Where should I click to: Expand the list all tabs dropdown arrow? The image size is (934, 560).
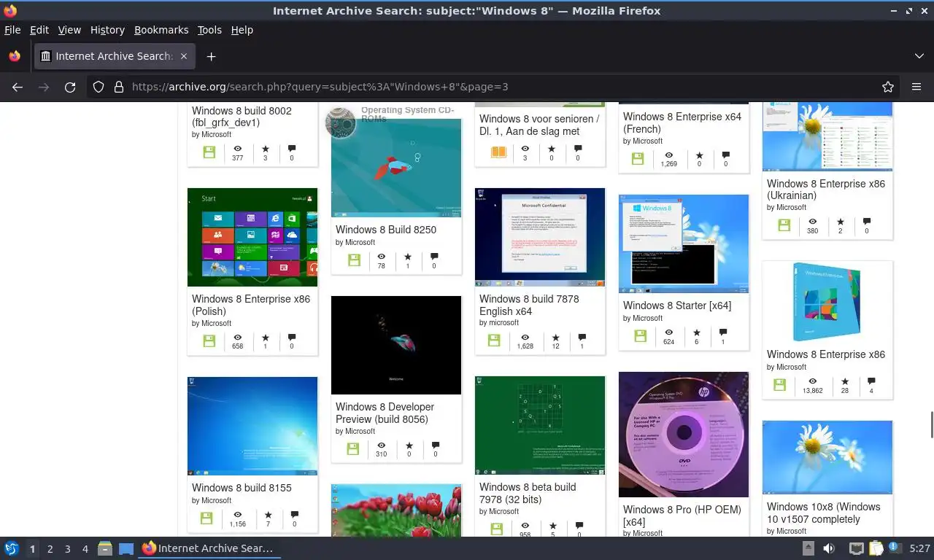(x=919, y=56)
